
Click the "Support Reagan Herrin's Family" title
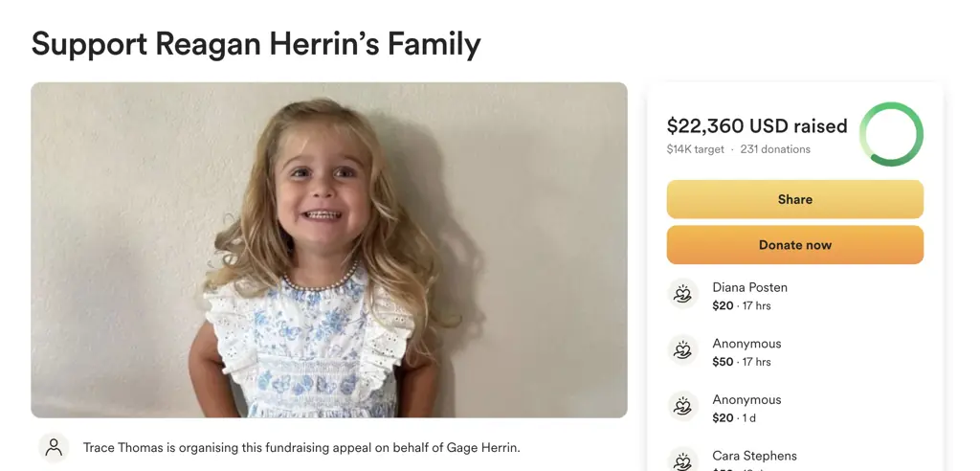(x=256, y=43)
